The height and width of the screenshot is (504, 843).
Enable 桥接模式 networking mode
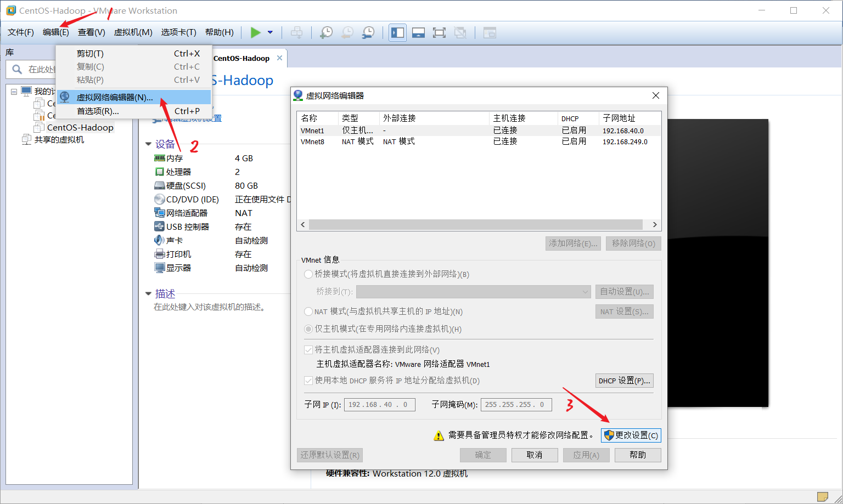click(x=308, y=274)
